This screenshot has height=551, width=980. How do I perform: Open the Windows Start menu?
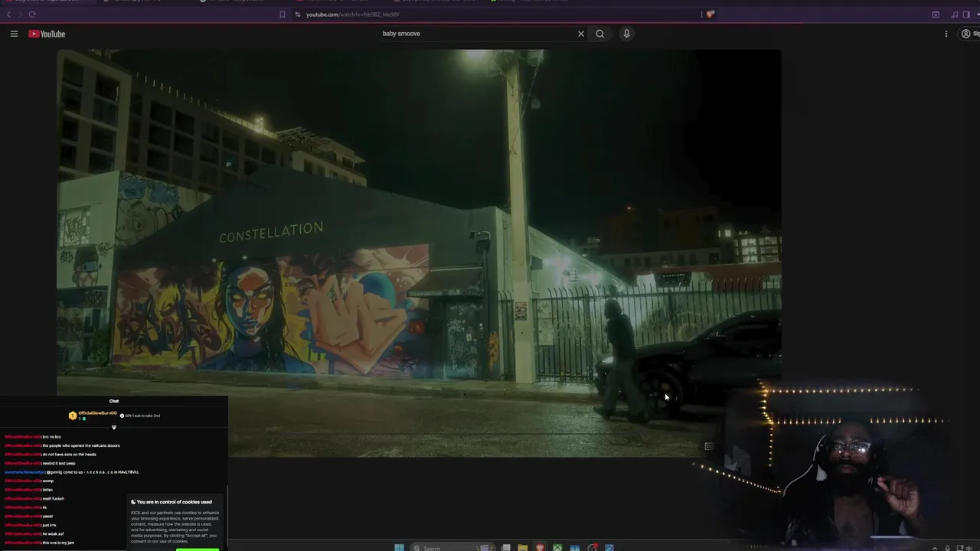(x=399, y=547)
